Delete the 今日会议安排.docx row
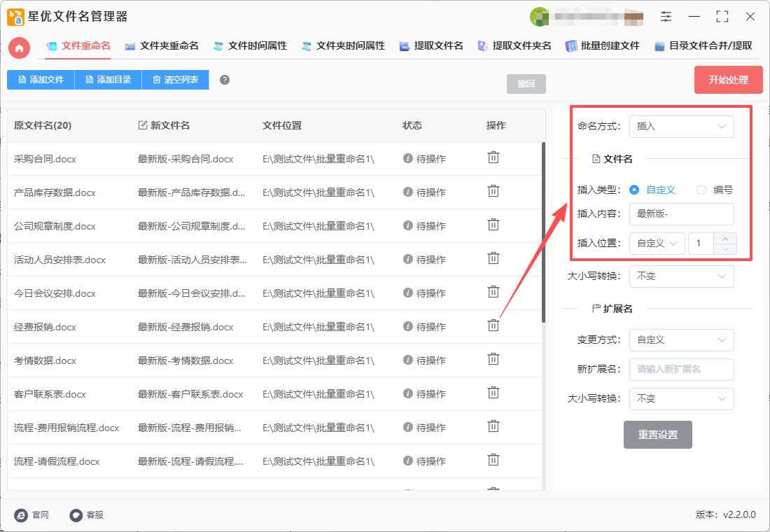This screenshot has height=532, width=770. coord(493,293)
